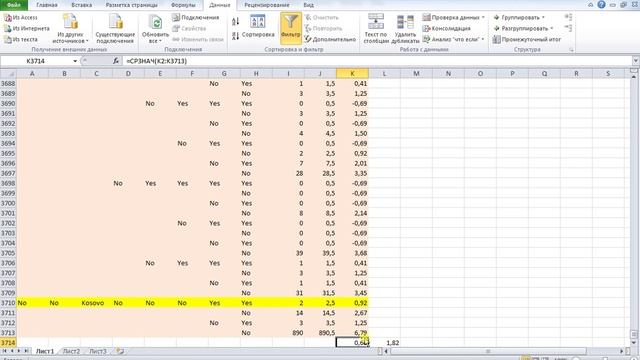Screen dimensions: 640x360
Task: Click Существующие подключения icon
Action: [x=115, y=29]
